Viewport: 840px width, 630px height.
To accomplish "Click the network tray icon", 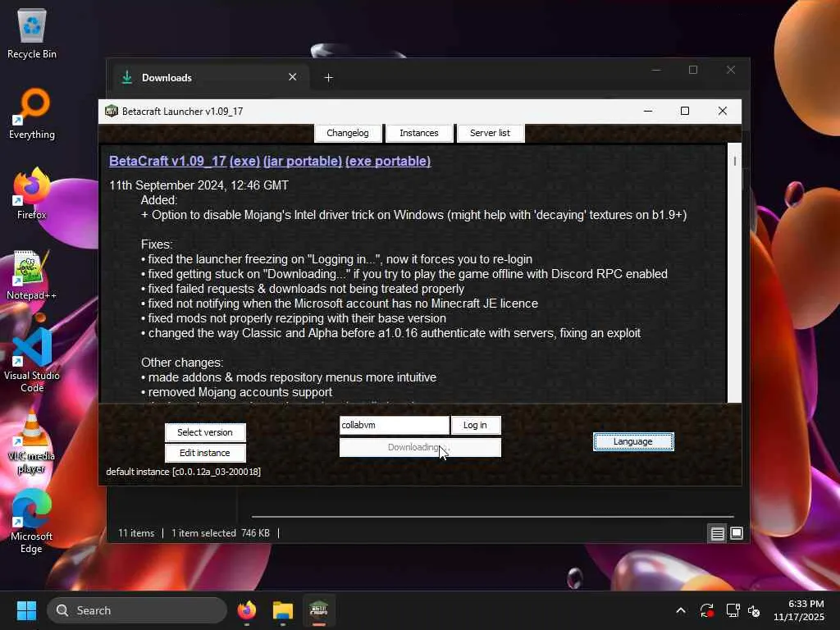I will (x=733, y=610).
